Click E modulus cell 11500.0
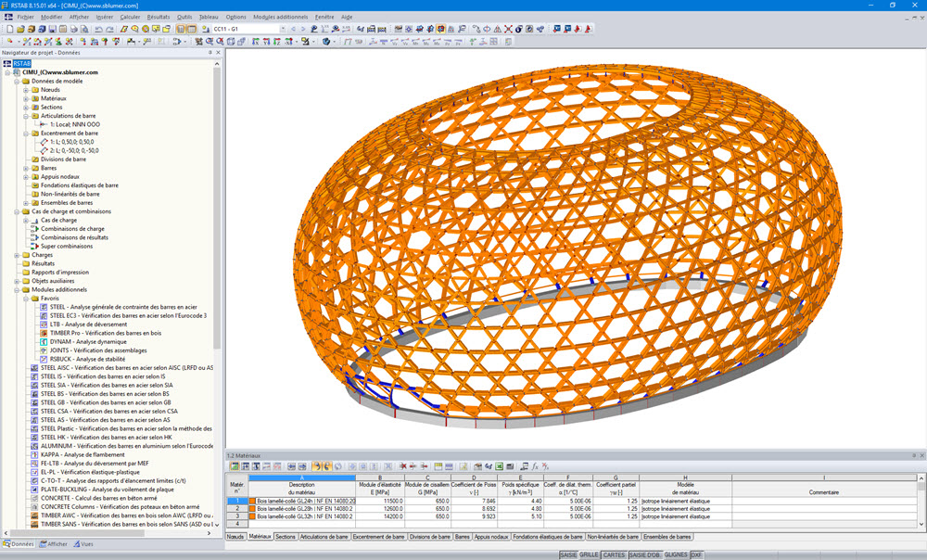This screenshot has height=560, width=927. [x=380, y=501]
